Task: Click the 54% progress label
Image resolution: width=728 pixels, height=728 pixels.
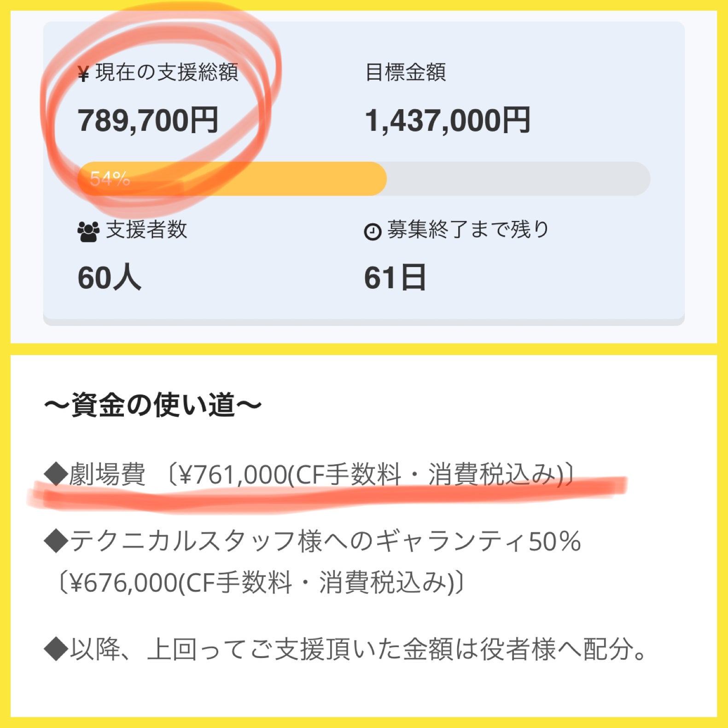Action: (x=110, y=179)
